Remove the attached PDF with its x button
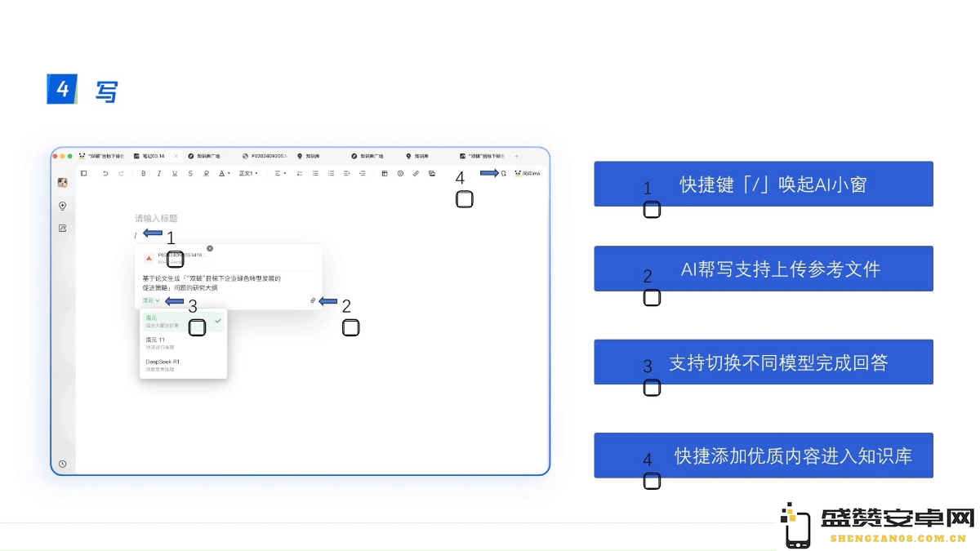 click(x=210, y=248)
